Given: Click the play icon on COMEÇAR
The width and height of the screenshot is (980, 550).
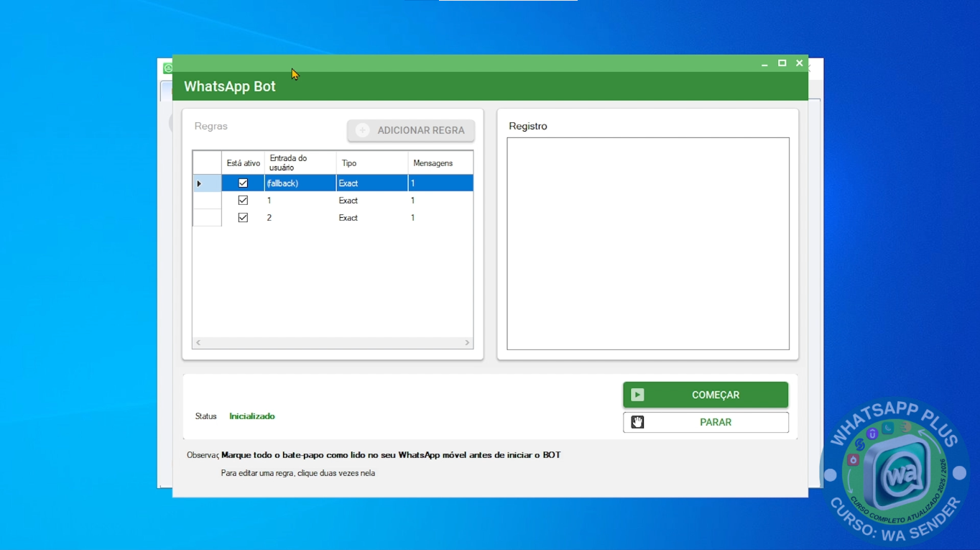Looking at the screenshot, I should point(637,395).
